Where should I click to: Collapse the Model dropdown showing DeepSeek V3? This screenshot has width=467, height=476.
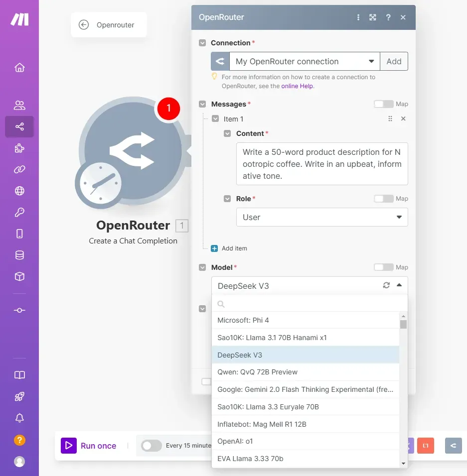pos(310,286)
